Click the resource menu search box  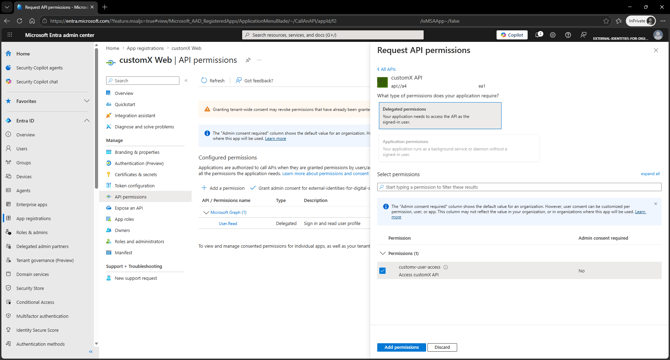[143, 80]
